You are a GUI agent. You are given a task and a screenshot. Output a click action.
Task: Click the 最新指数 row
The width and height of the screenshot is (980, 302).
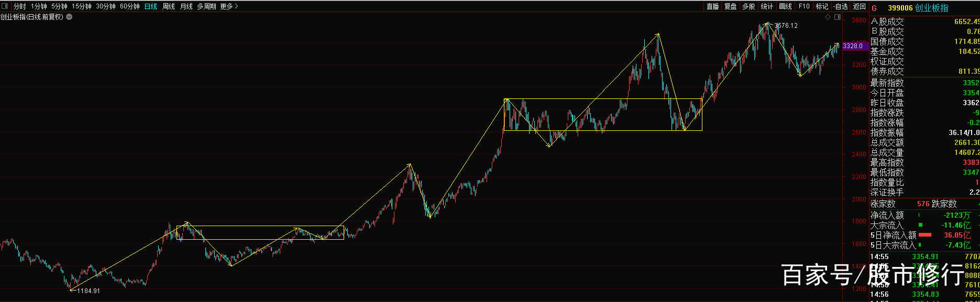925,83
